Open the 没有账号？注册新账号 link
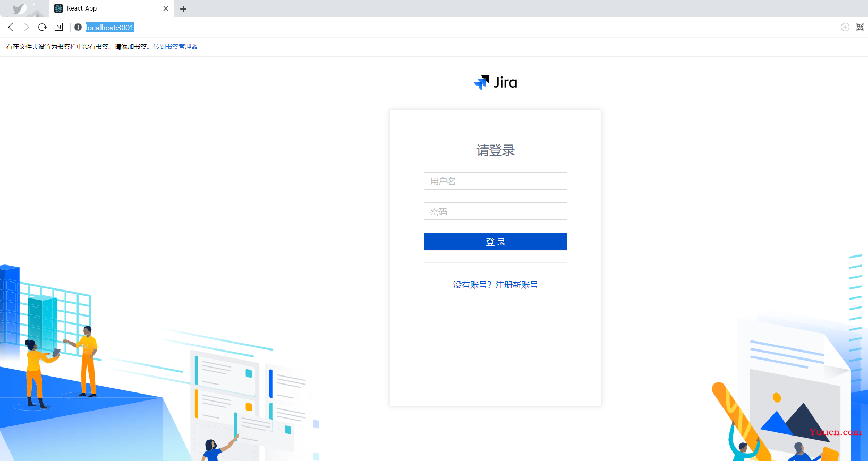Screen dimensions: 868x461 pyautogui.click(x=496, y=285)
